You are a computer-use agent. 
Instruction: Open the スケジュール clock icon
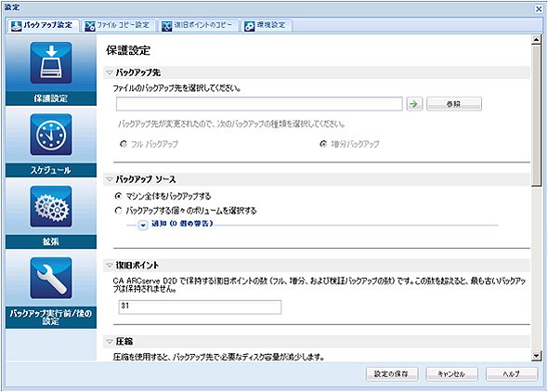pos(51,135)
